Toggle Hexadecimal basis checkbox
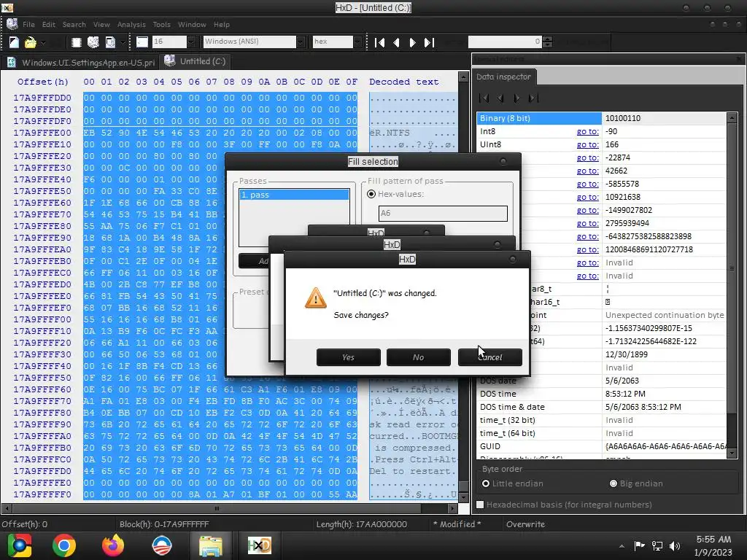This screenshot has height=560, width=747. click(480, 505)
